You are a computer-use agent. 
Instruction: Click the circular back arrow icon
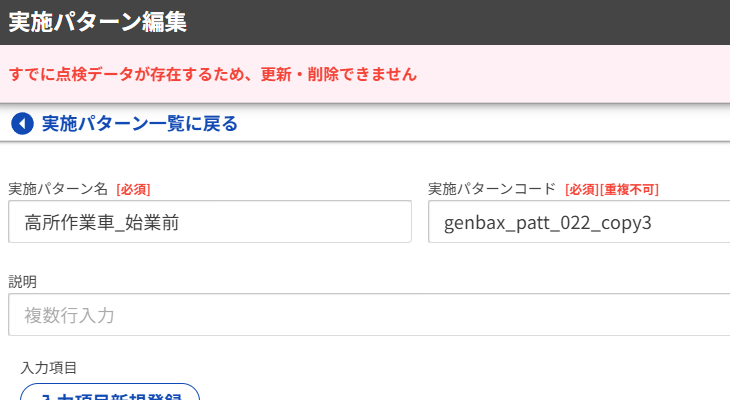click(x=21, y=124)
